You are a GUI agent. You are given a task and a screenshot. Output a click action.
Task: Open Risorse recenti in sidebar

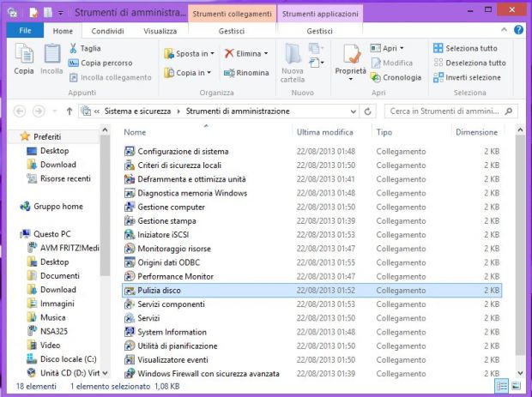(x=59, y=178)
